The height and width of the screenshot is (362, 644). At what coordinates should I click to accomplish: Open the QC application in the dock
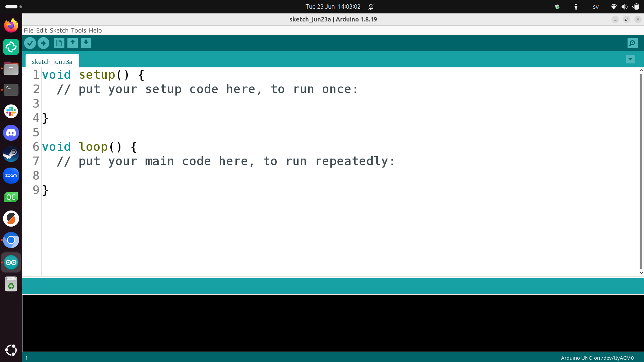[11, 197]
